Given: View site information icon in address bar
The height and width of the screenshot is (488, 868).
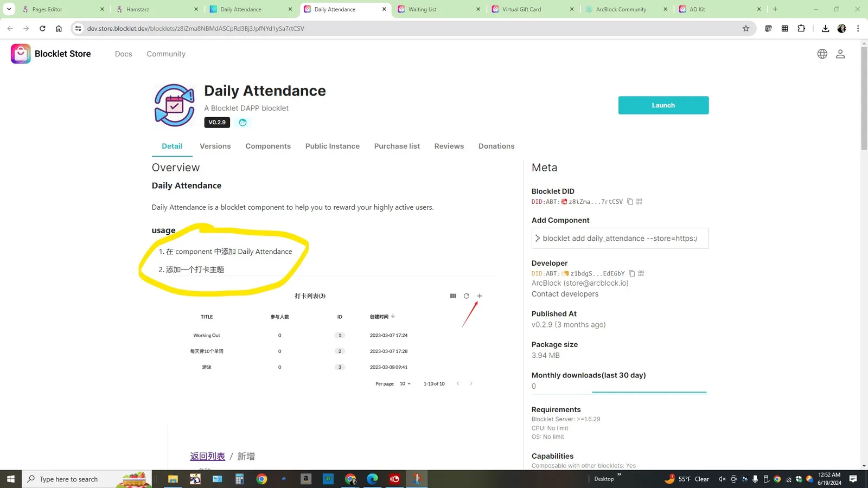Looking at the screenshot, I should 78,29.
